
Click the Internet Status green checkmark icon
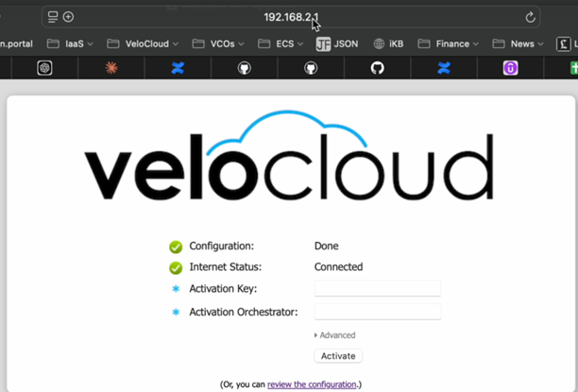tap(176, 267)
